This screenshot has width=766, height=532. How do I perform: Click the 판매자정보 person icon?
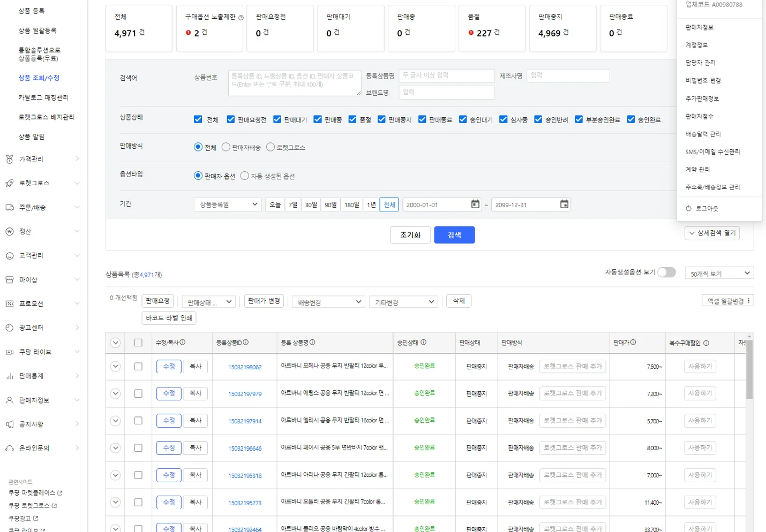[x=10, y=400]
